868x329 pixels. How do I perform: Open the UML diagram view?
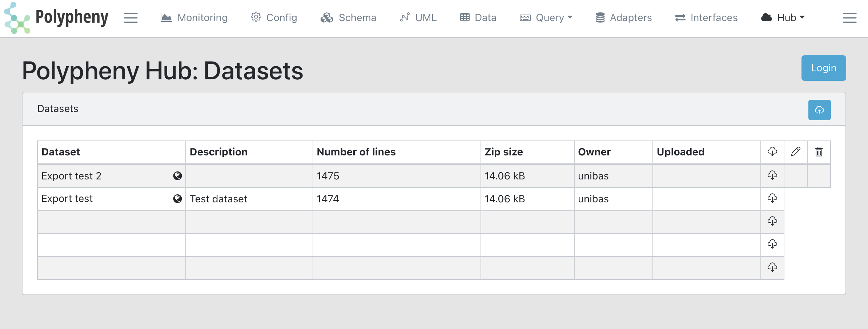(x=418, y=17)
